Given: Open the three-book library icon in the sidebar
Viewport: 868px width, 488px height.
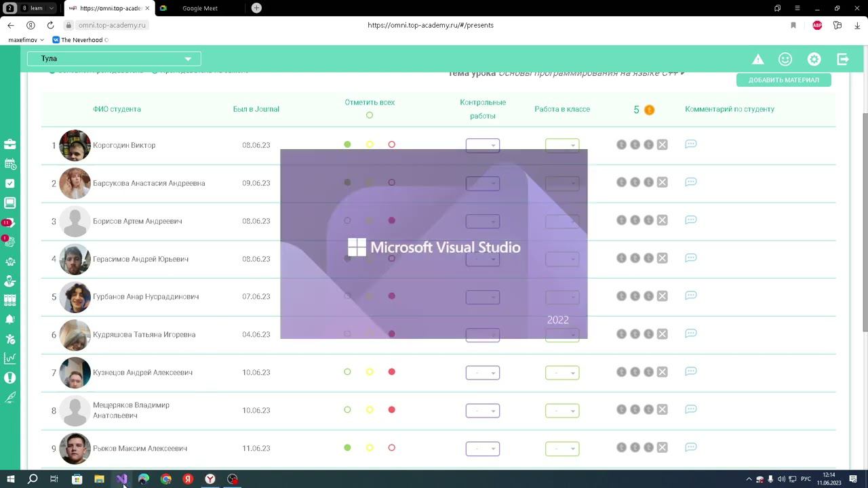Looking at the screenshot, I should 10,300.
